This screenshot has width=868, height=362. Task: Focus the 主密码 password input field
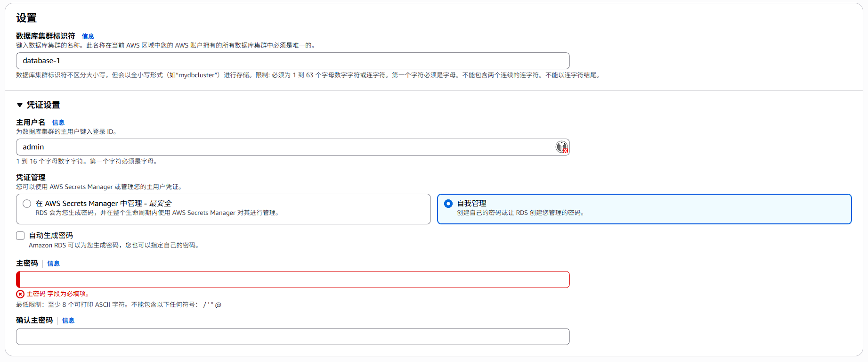click(x=293, y=280)
